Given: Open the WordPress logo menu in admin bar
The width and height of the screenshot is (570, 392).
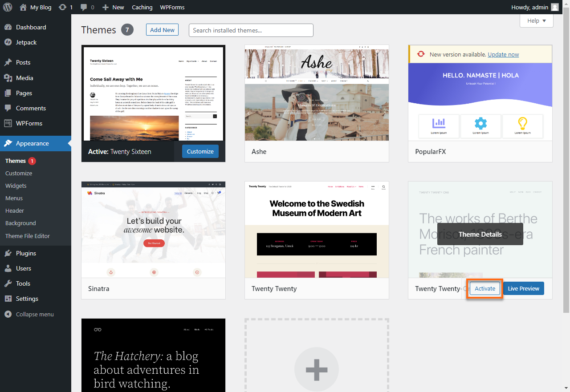Looking at the screenshot, I should click(7, 7).
